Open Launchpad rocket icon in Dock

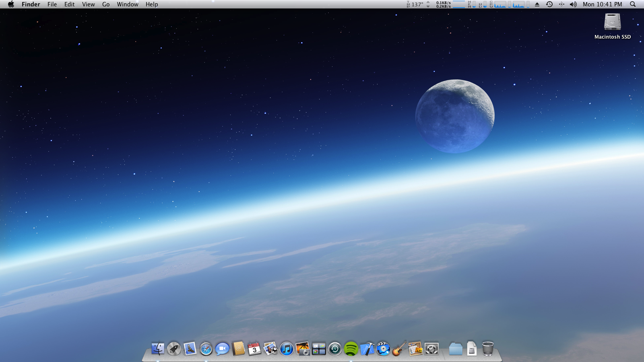174,349
